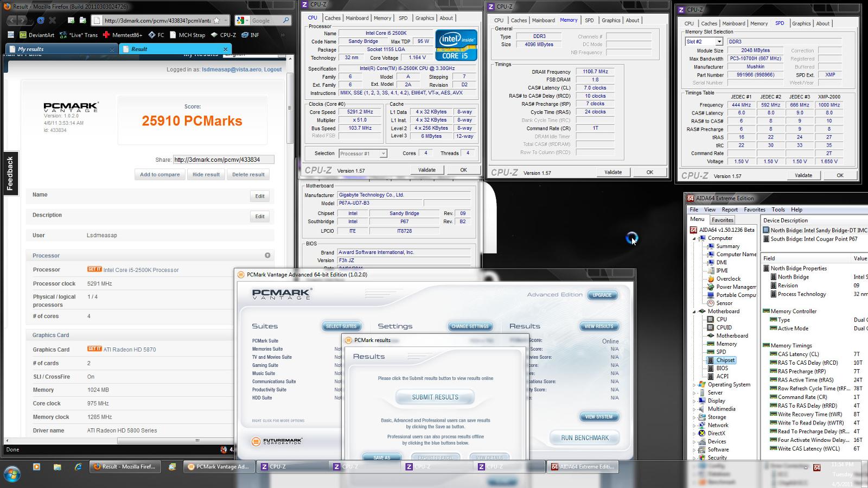
Task: Click Run Benchmark in PCMark Vantage
Action: 585,438
